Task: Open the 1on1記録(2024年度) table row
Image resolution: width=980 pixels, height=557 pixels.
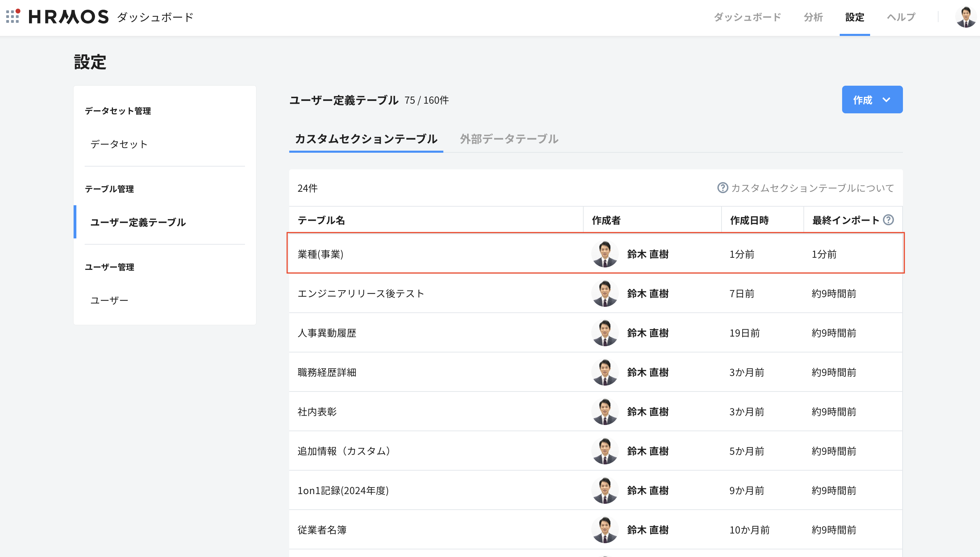Action: 343,490
